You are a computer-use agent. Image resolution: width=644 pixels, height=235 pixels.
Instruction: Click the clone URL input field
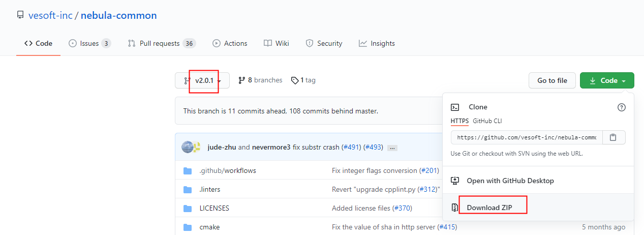click(x=527, y=137)
